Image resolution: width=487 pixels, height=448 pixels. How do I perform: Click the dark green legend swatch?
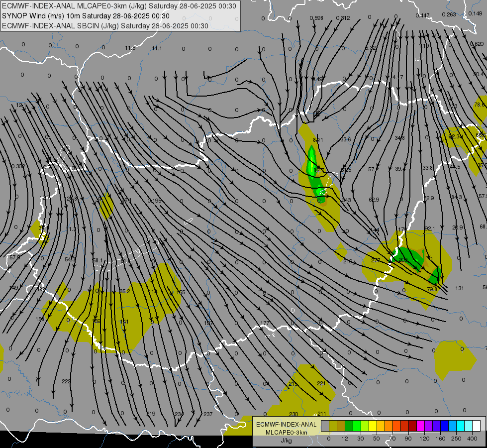tap(349, 426)
